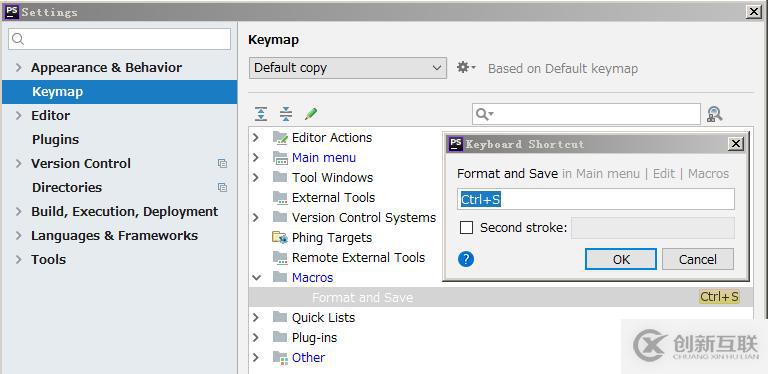Open the Editor settings page
The width and height of the screenshot is (768, 374).
click(50, 116)
